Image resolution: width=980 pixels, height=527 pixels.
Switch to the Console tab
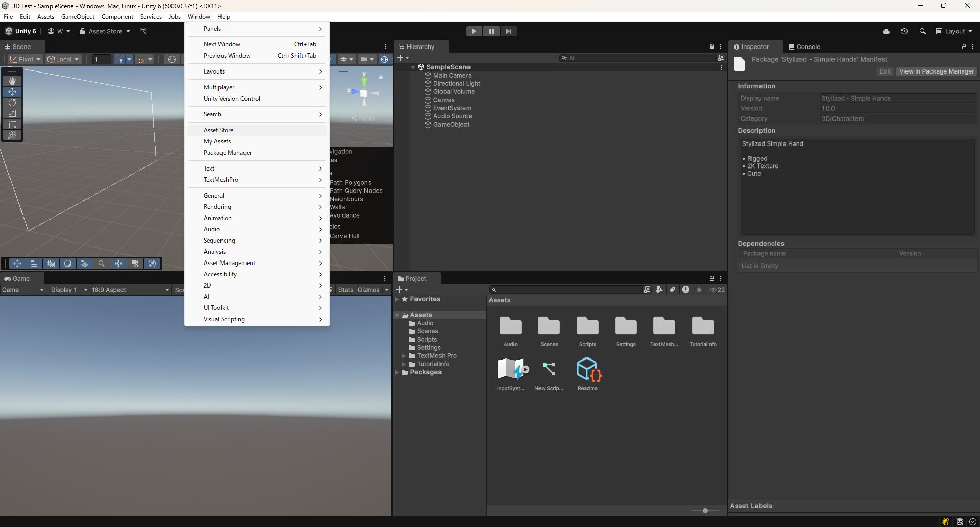(x=804, y=46)
